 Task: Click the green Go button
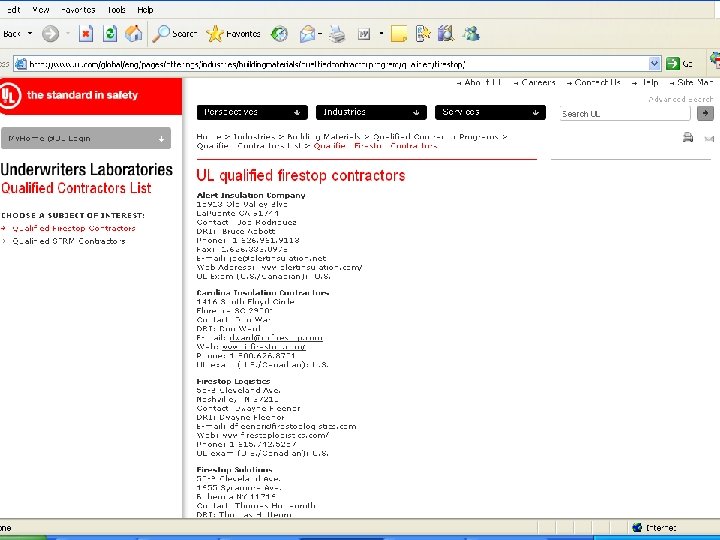(x=679, y=63)
